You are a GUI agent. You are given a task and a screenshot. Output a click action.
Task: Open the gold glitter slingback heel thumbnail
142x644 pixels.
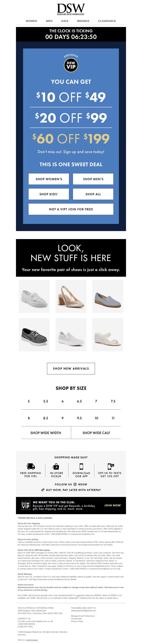click(x=71, y=296)
